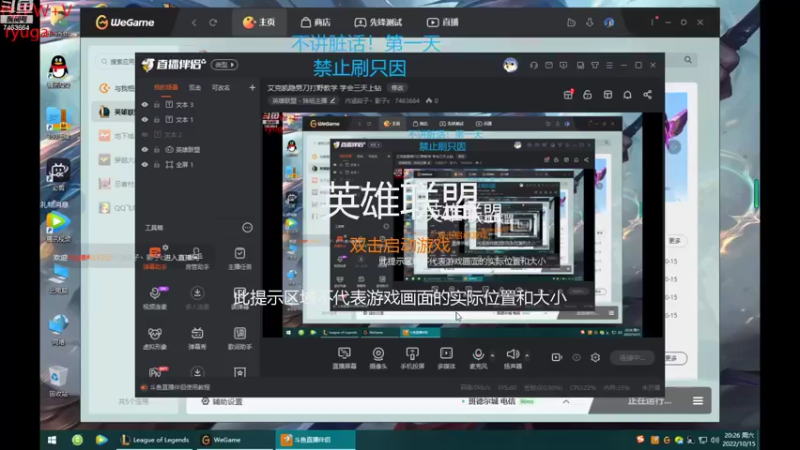800x450 pixels.
Task: Click the user avatar in 直播伴侣 title bar
Action: 510,65
